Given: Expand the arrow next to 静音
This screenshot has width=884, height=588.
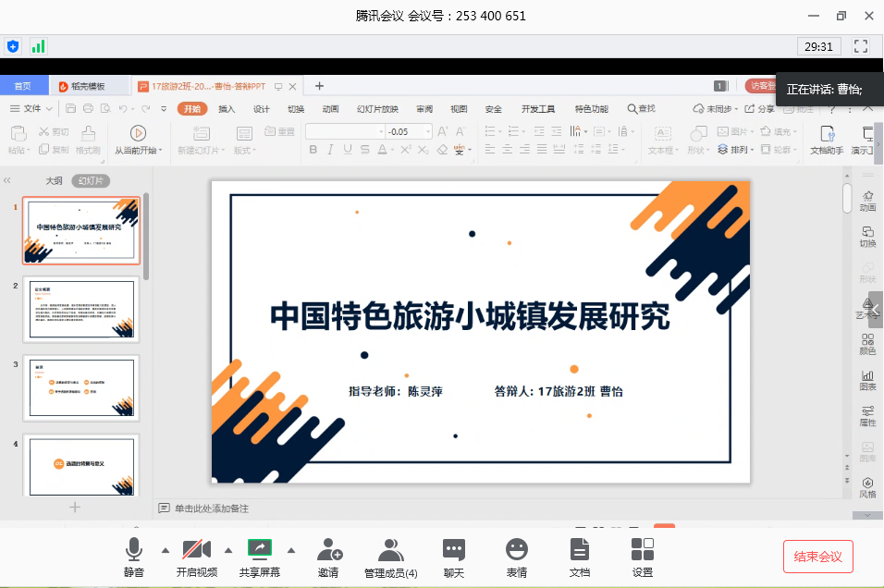Looking at the screenshot, I should click(166, 549).
